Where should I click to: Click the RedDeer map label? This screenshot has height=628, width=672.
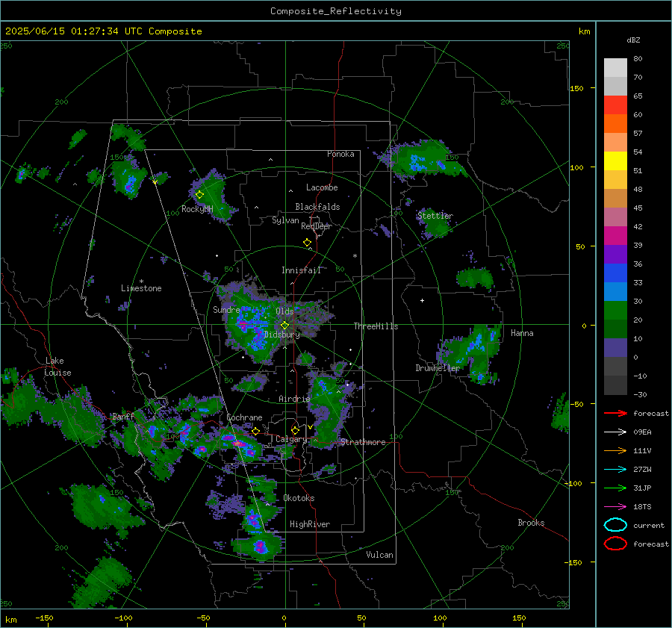point(317,226)
